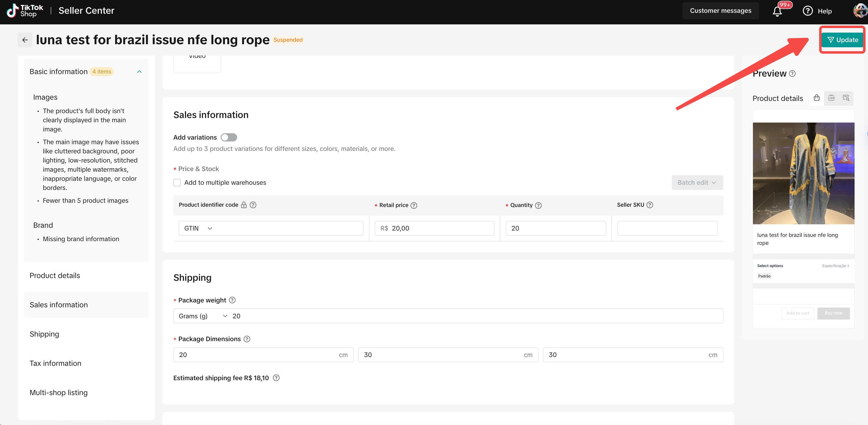Click the Preview help icon

792,74
